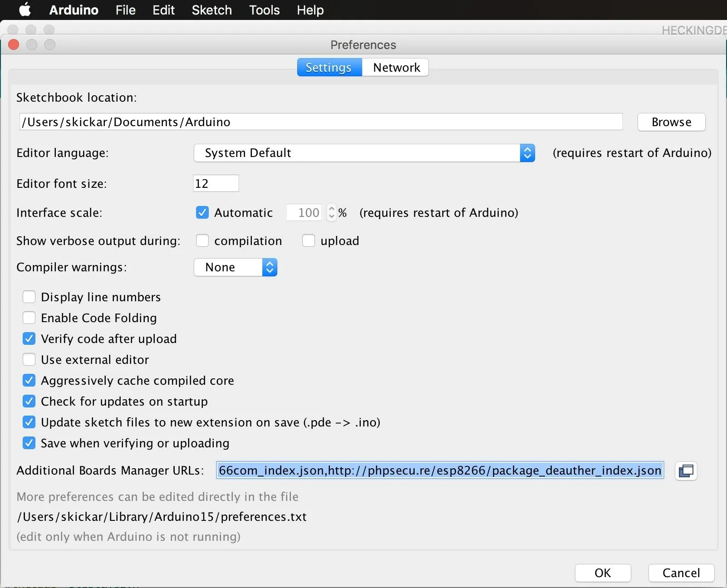Viewport: 727px width, 588px height.
Task: Enable Code Folding checkbox
Action: click(29, 318)
